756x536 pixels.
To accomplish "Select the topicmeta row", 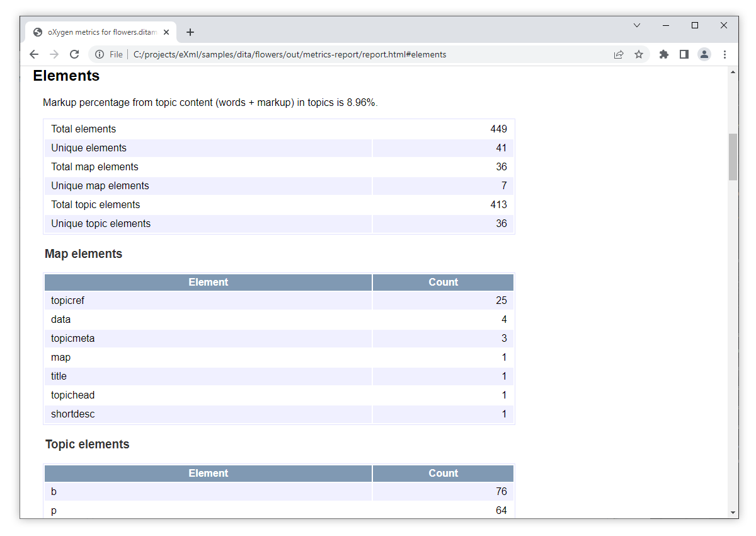I will pyautogui.click(x=279, y=339).
